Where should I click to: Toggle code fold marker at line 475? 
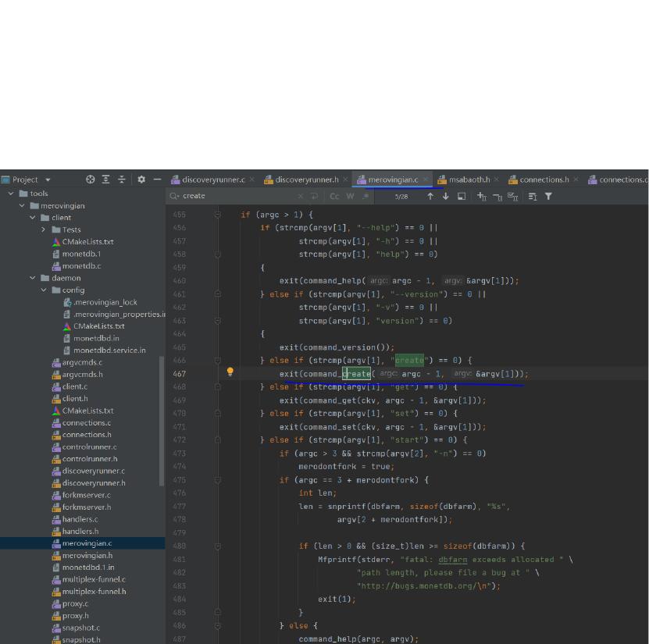pos(218,480)
